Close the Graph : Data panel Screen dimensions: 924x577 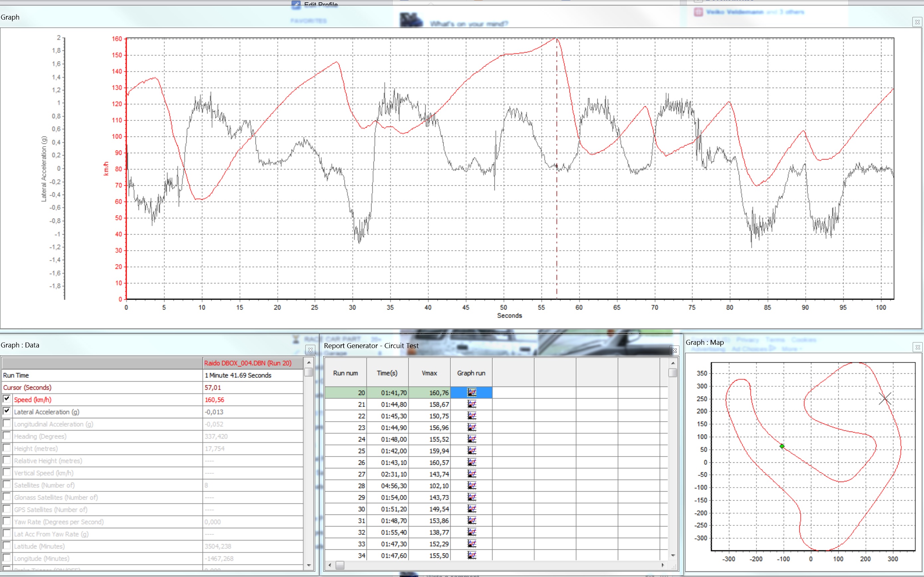point(310,349)
